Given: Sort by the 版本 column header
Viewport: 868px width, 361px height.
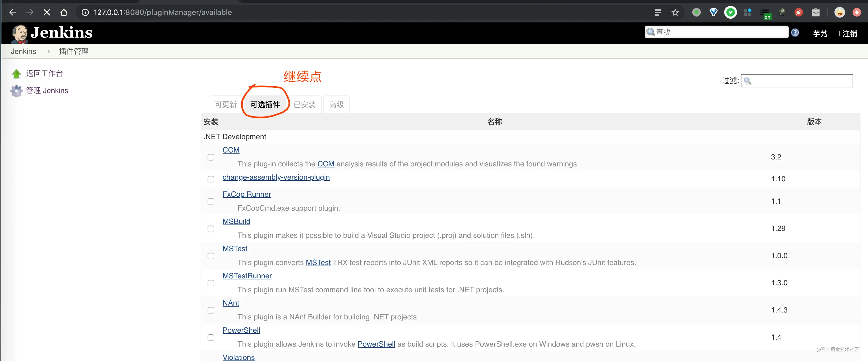Looking at the screenshot, I should 814,122.
